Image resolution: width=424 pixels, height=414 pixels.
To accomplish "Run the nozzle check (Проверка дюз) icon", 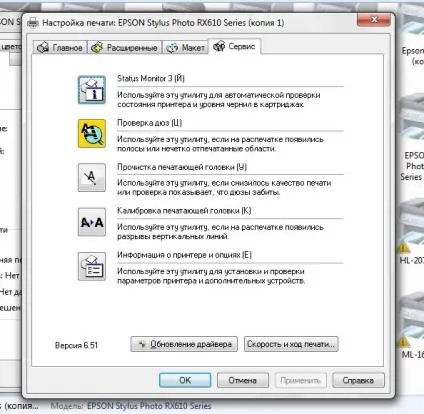I will tap(92, 133).
